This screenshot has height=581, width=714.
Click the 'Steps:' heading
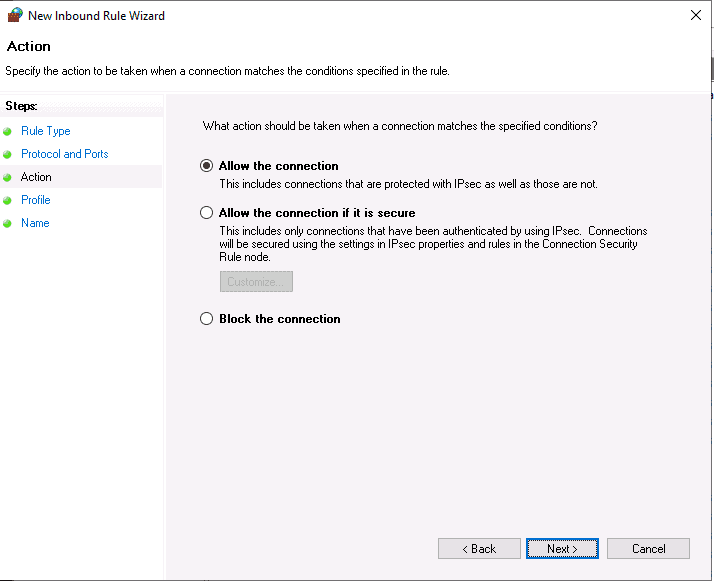21,106
